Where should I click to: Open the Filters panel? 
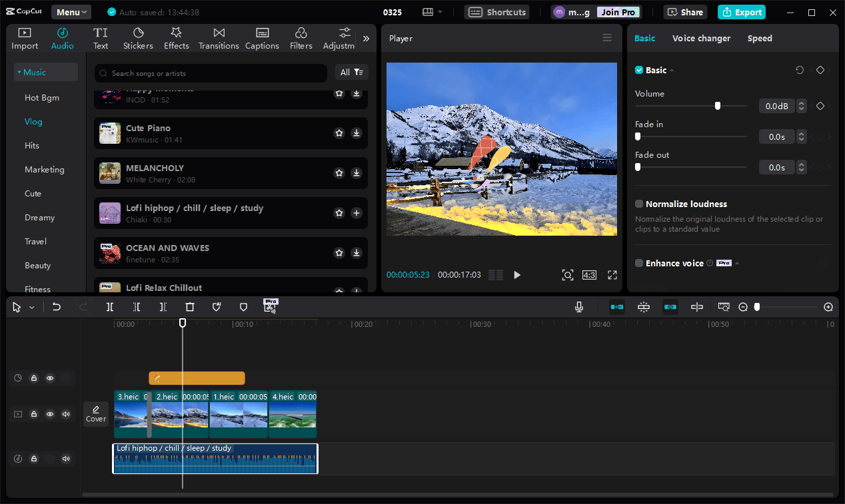[x=301, y=37]
